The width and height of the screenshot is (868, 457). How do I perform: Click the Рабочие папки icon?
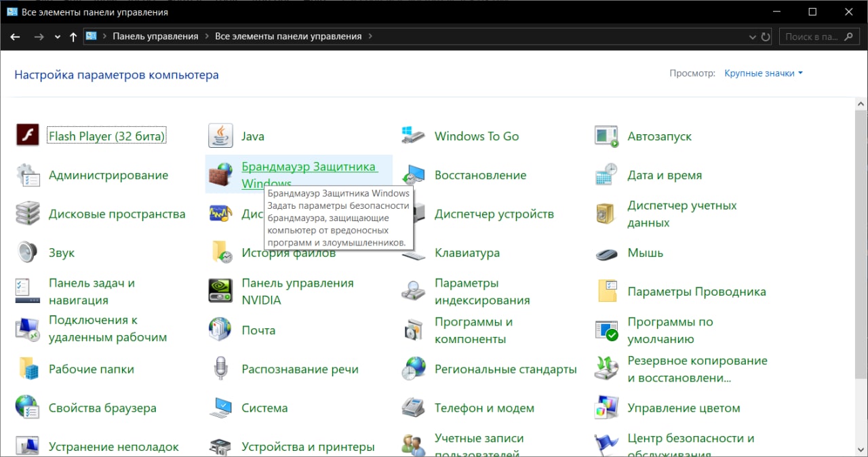pos(28,369)
